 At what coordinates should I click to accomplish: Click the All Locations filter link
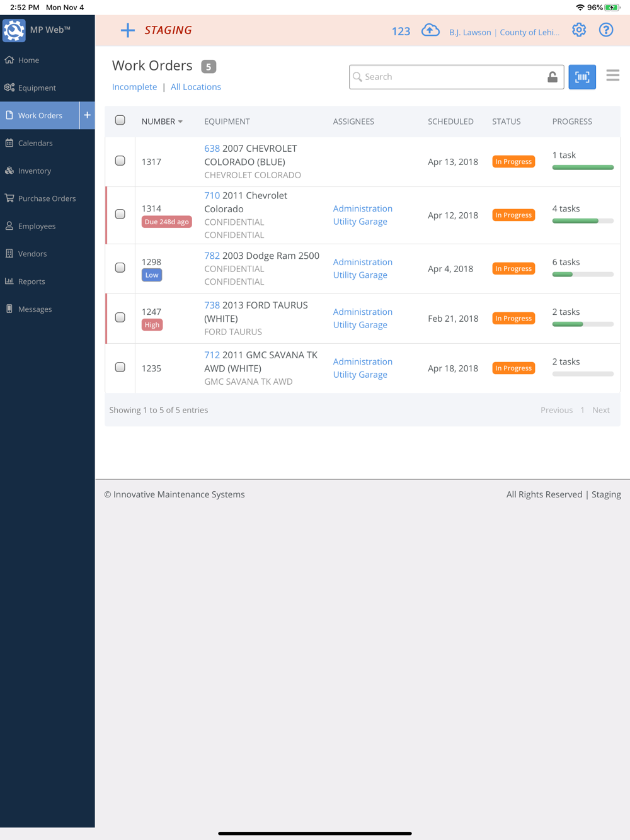coord(196,87)
